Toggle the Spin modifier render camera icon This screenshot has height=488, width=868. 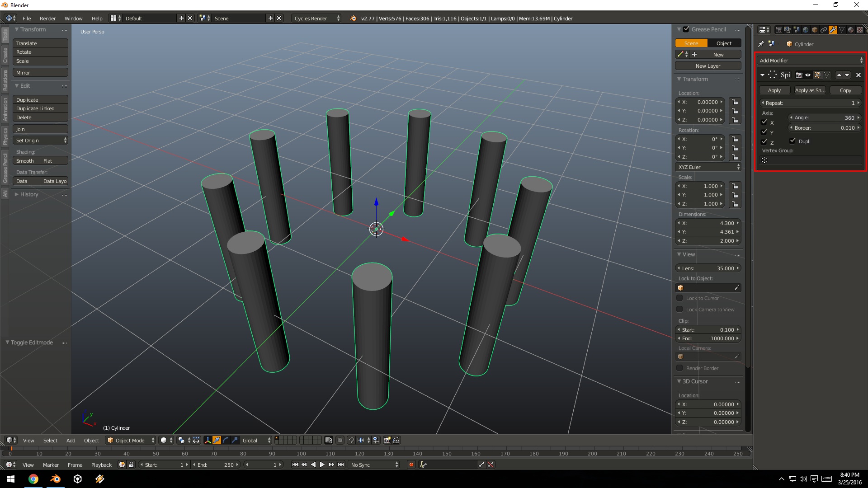click(x=799, y=75)
